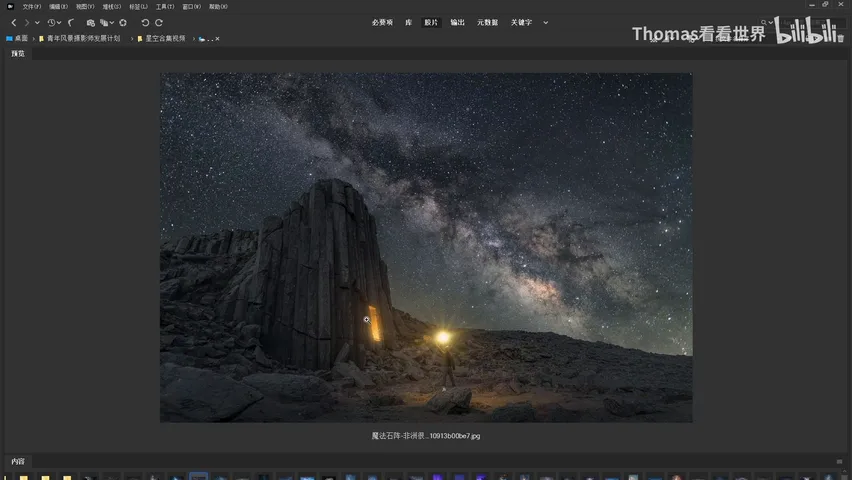
Task: Click the refine review mode icon
Action: (104, 23)
